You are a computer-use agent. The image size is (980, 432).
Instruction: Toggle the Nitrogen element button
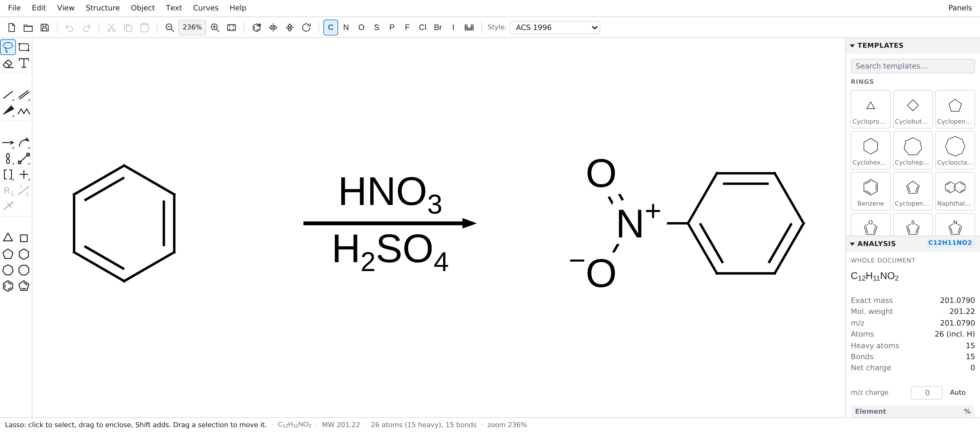click(346, 27)
